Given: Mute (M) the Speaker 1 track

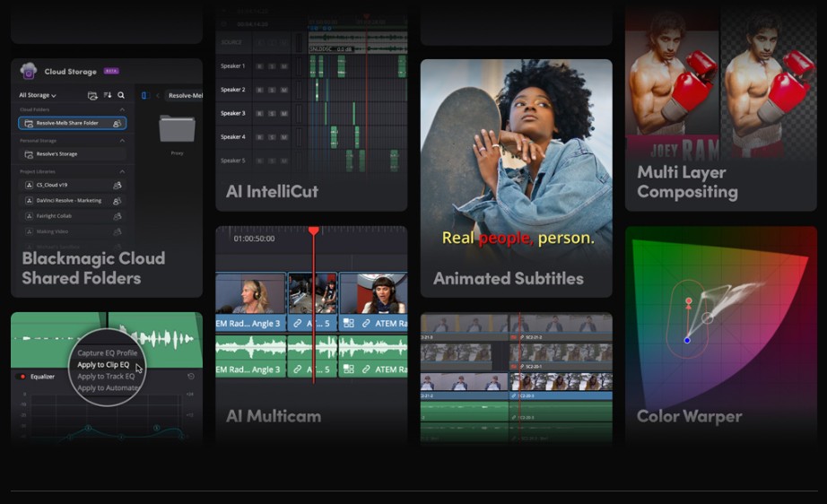Looking at the screenshot, I should click(284, 66).
